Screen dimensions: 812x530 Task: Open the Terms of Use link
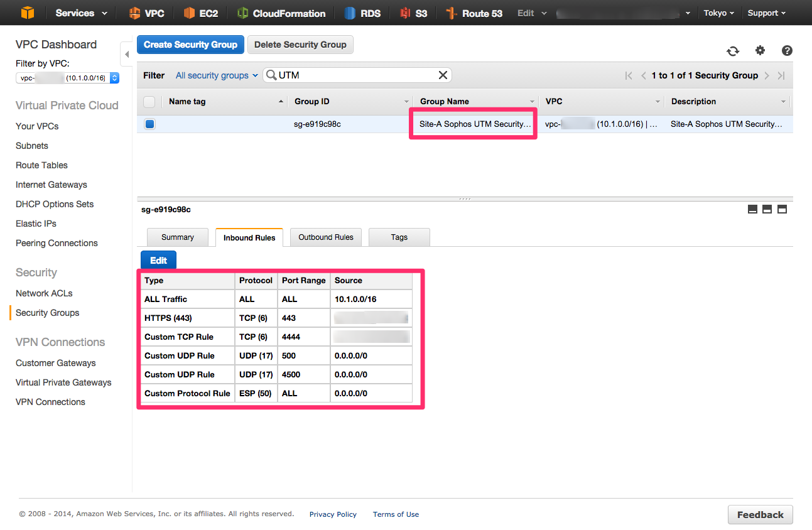[396, 514]
